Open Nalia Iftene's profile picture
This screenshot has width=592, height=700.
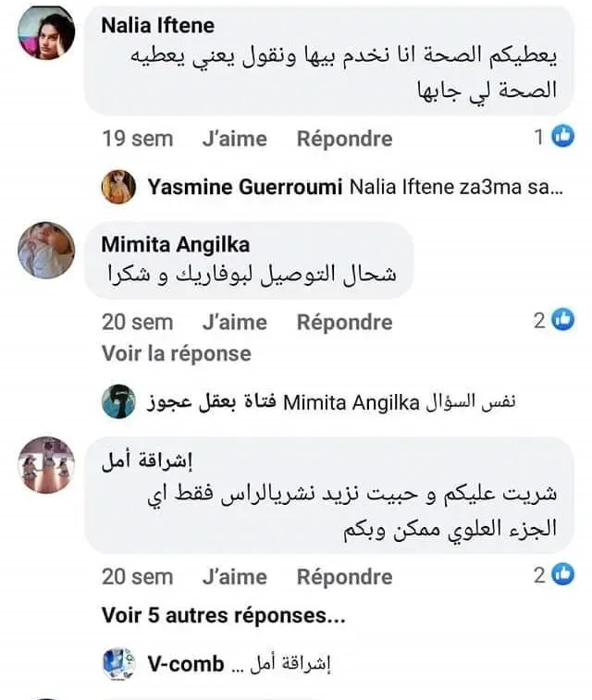[x=46, y=32]
